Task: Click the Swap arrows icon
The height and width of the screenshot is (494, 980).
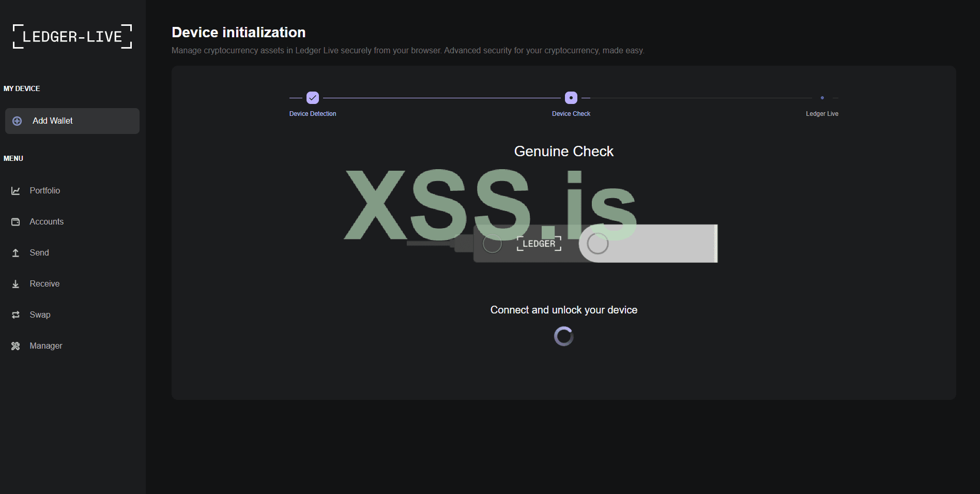Action: pyautogui.click(x=16, y=315)
